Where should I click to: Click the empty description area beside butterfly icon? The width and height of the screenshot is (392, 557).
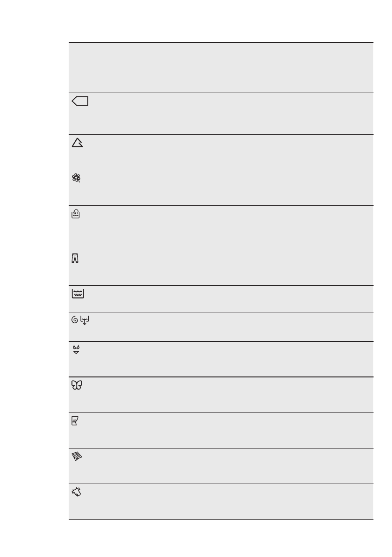[x=229, y=395]
